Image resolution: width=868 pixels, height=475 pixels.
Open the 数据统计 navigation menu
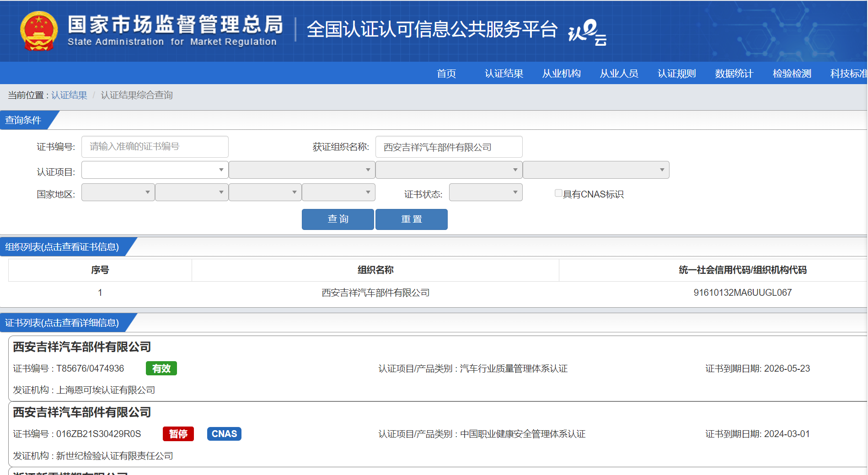[x=734, y=74]
